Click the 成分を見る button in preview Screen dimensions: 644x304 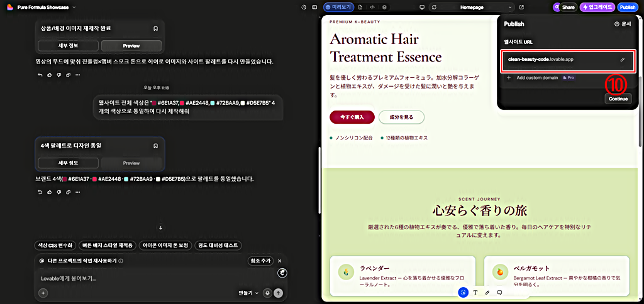click(x=401, y=117)
